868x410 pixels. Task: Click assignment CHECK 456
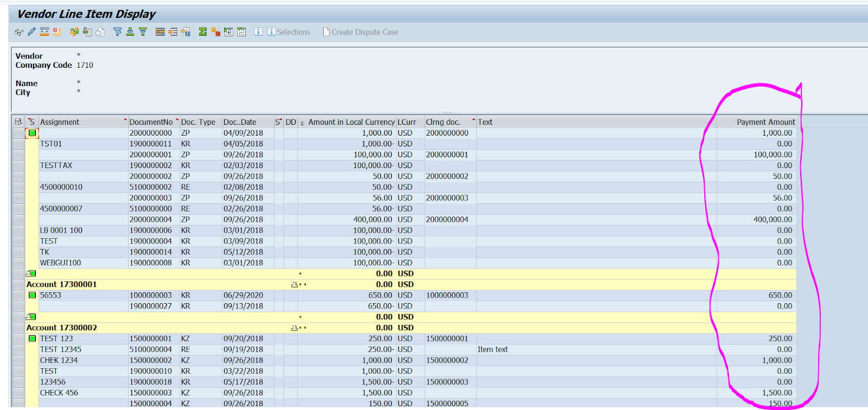pyautogui.click(x=59, y=393)
